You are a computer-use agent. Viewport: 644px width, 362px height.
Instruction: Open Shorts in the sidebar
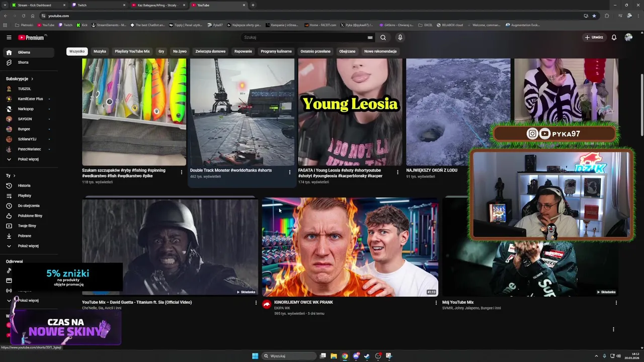(28, 62)
